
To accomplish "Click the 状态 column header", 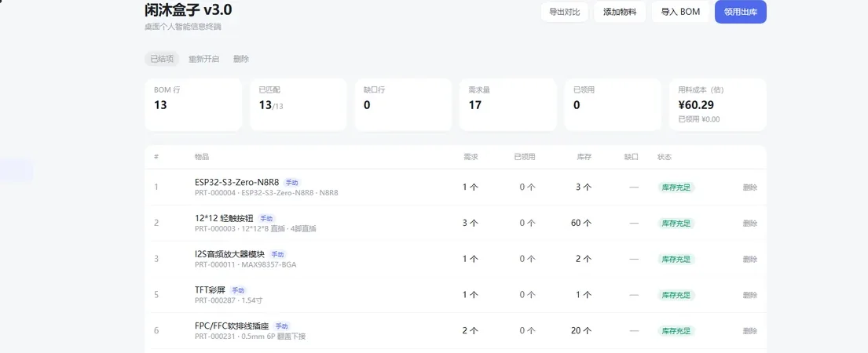I will [x=665, y=157].
